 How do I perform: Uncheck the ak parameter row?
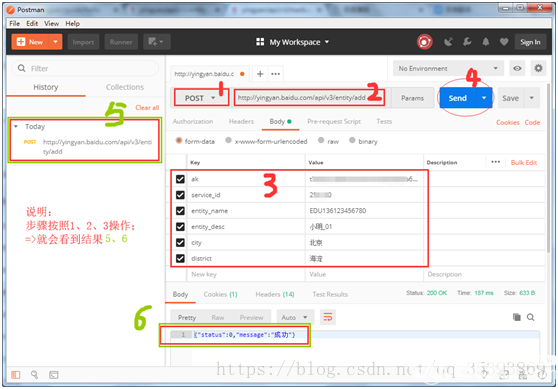coord(180,179)
